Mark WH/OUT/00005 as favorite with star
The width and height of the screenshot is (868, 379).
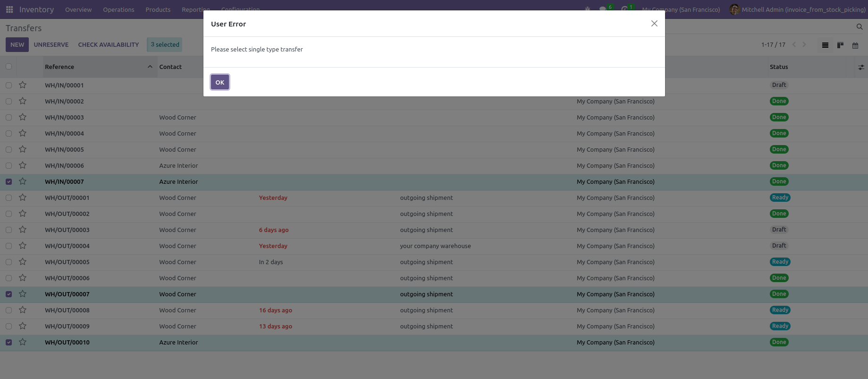23,262
